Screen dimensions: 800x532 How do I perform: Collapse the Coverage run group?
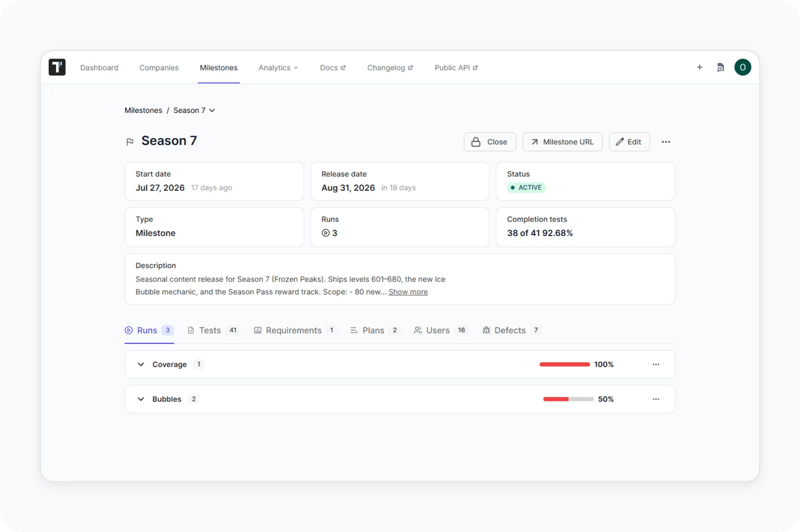pyautogui.click(x=141, y=364)
